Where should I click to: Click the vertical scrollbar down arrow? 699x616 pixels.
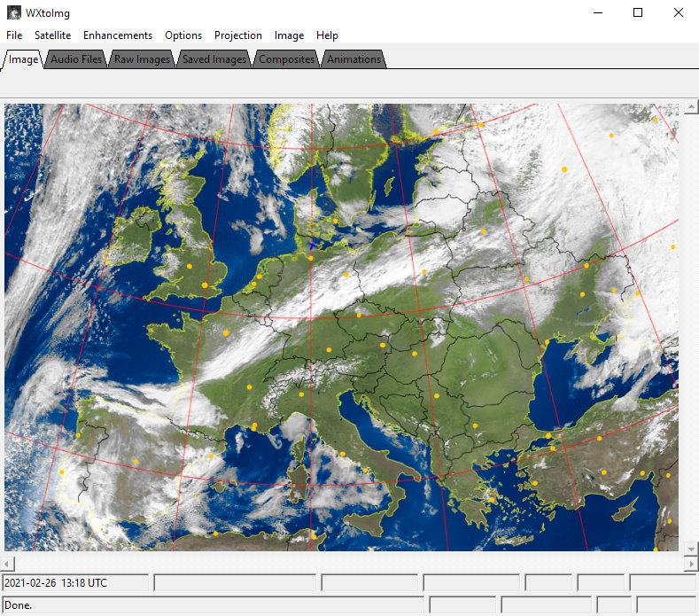[x=691, y=550]
